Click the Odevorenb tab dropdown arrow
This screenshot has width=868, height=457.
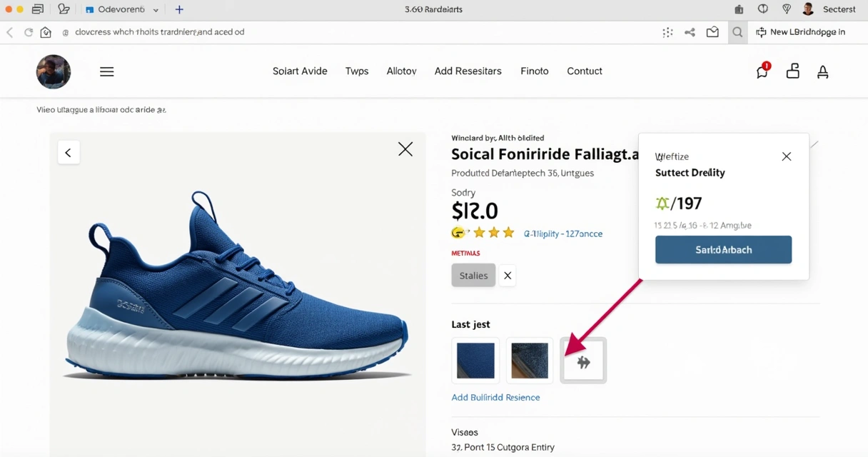coord(154,9)
